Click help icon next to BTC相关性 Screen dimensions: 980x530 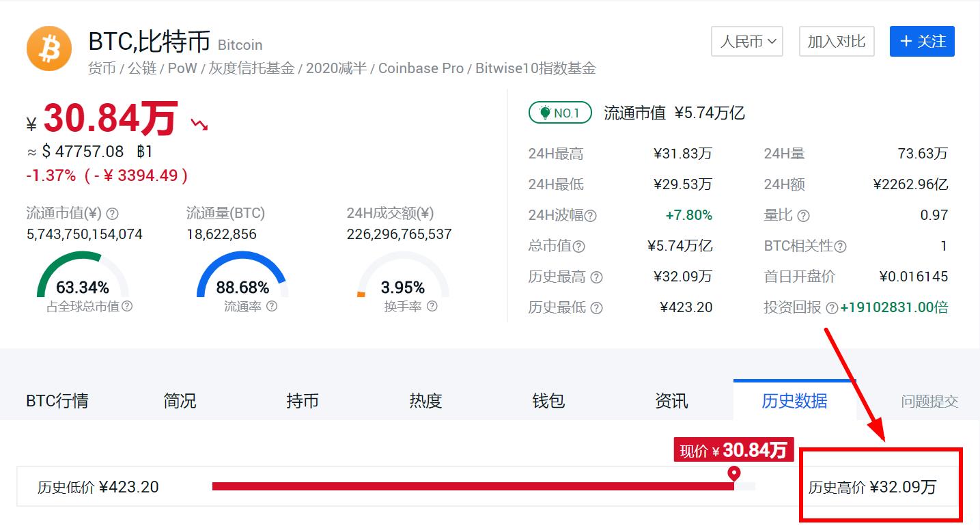click(841, 247)
